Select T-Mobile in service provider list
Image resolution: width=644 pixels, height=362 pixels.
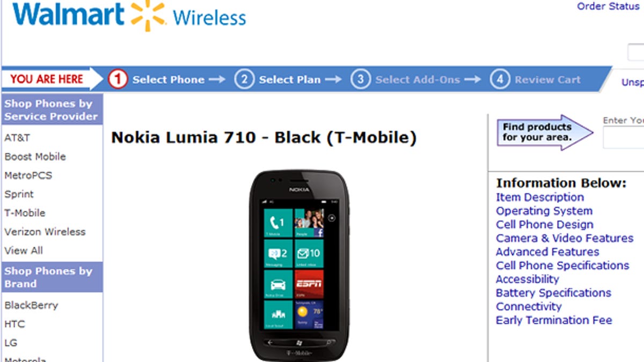pyautogui.click(x=25, y=213)
